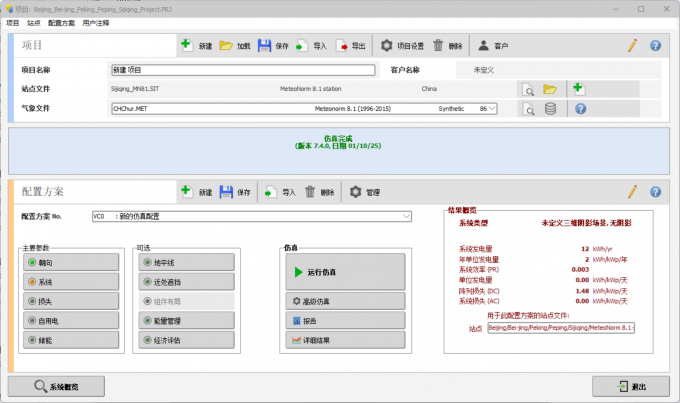The height and width of the screenshot is (403, 680).
Task: Open help icon in project header
Action: 655,45
